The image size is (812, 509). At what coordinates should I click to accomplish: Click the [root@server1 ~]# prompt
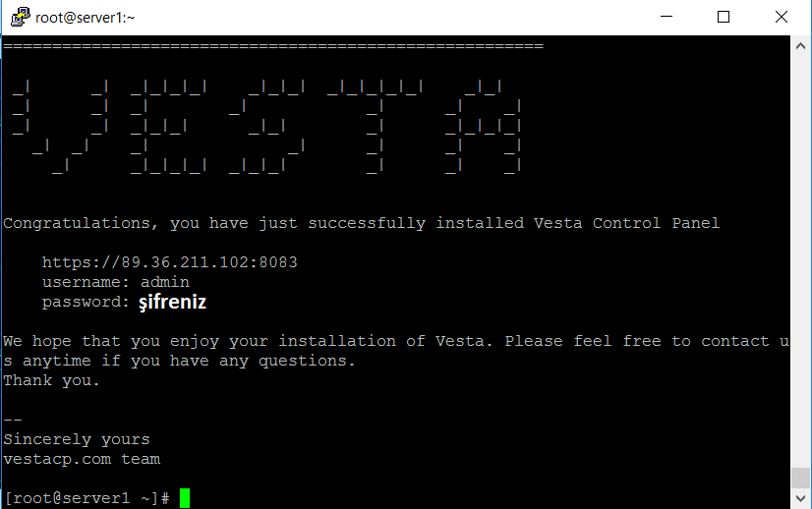coord(87,498)
